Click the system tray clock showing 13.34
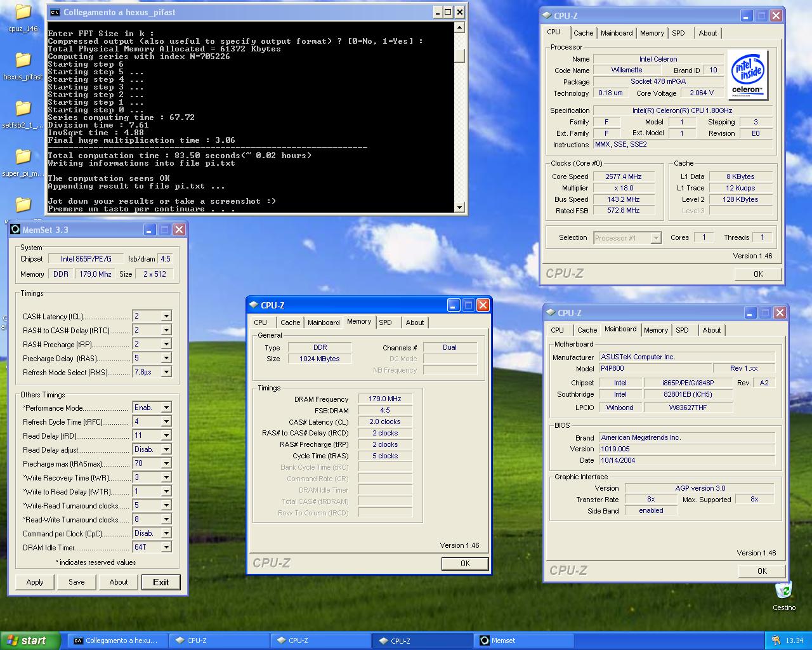 tap(794, 640)
